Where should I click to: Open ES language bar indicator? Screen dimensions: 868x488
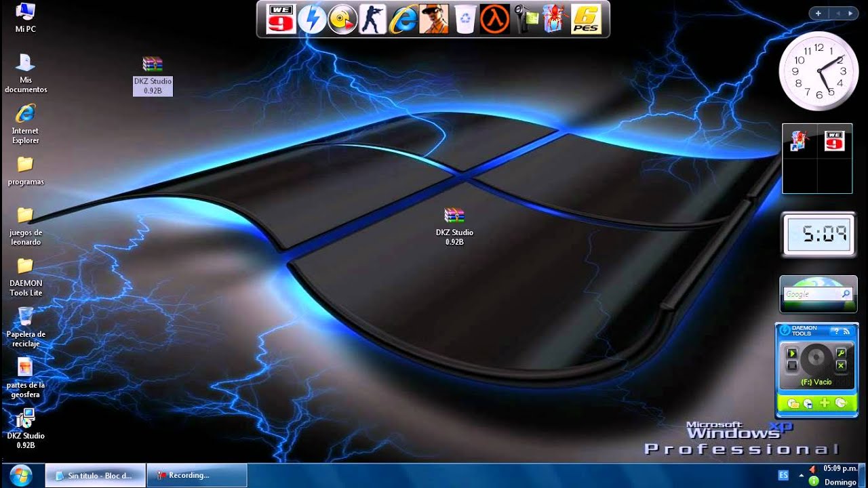783,475
